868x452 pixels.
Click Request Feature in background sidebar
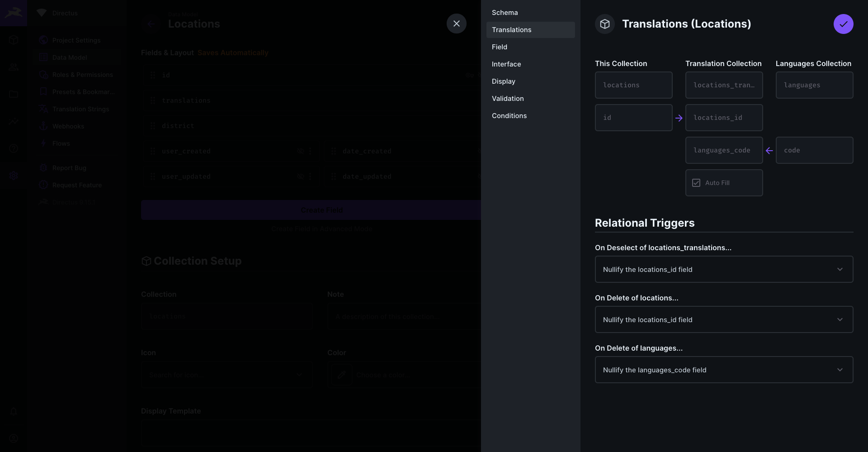[x=77, y=185]
